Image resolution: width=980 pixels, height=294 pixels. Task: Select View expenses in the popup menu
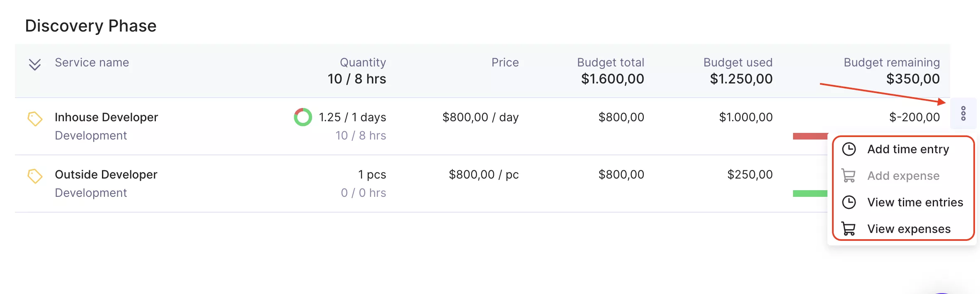point(903,229)
